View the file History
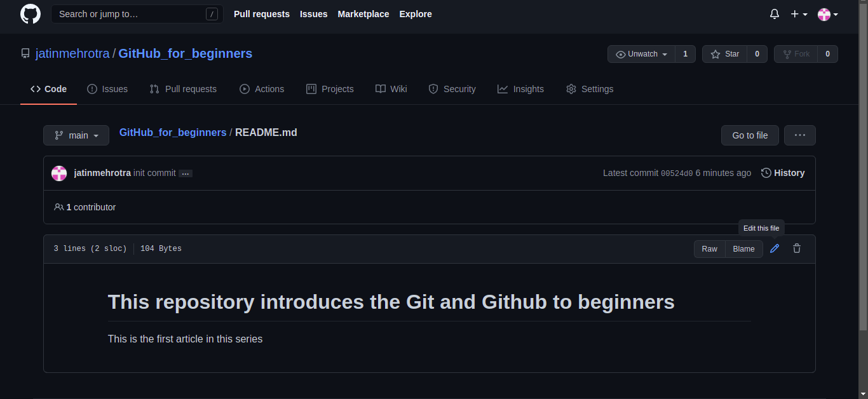Viewport: 868px width, 399px height. coord(783,173)
